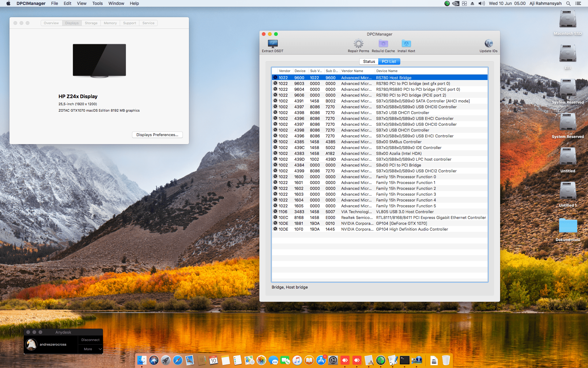
Task: Open the Help menu
Action: pyautogui.click(x=134, y=3)
